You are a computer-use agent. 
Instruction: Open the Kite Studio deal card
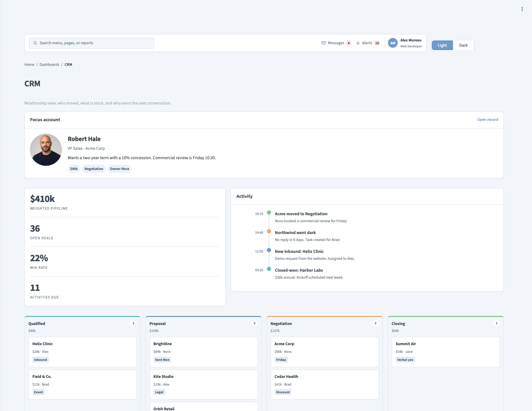(204, 385)
